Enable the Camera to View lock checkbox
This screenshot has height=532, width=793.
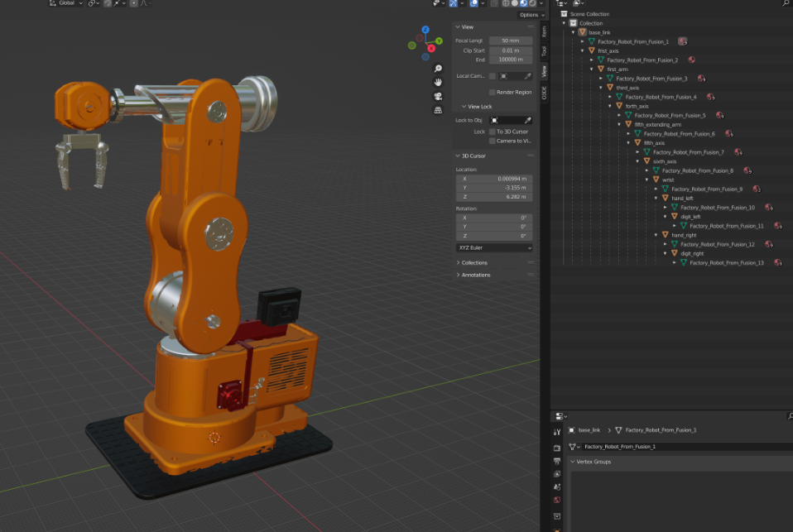coord(492,141)
